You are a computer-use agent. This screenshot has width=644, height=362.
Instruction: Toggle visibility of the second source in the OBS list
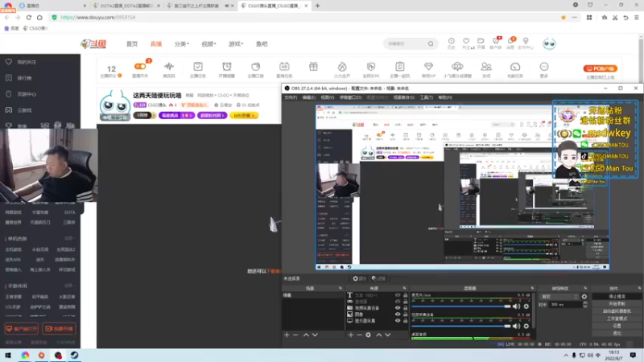tap(398, 302)
